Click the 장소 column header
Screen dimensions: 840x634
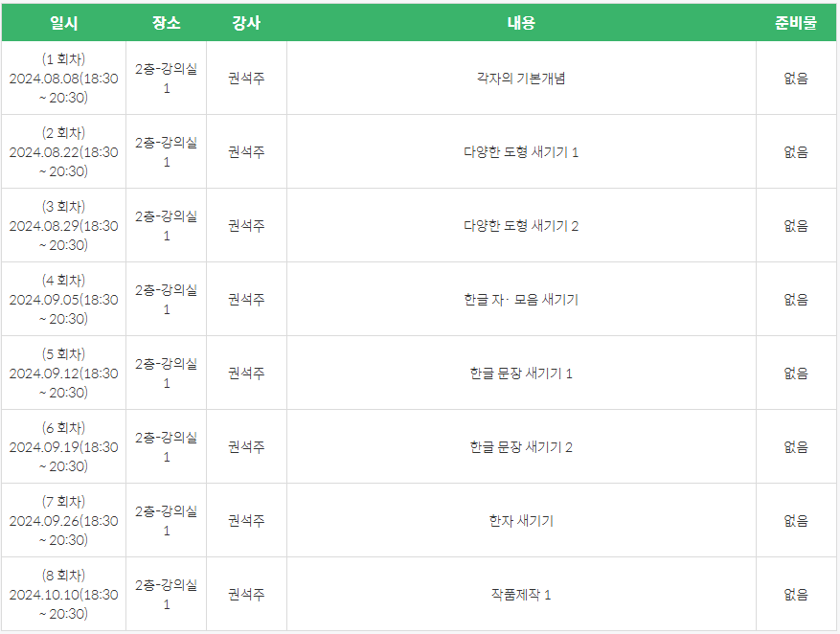(x=166, y=23)
